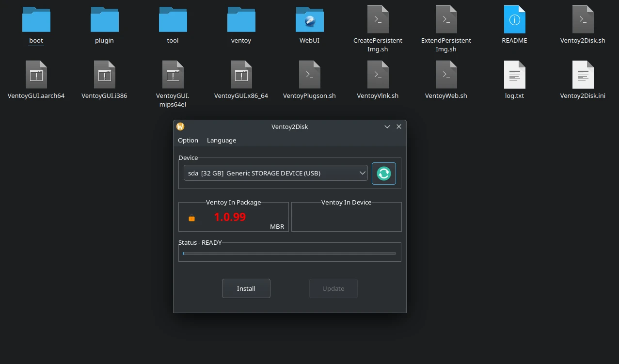Select VentoyGUI.aarch64 executable icon
This screenshot has height=364, width=619.
(36, 75)
